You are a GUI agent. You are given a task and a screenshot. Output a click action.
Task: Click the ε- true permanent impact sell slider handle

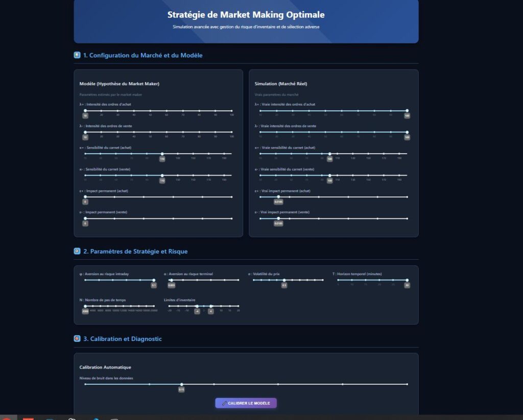(x=278, y=218)
